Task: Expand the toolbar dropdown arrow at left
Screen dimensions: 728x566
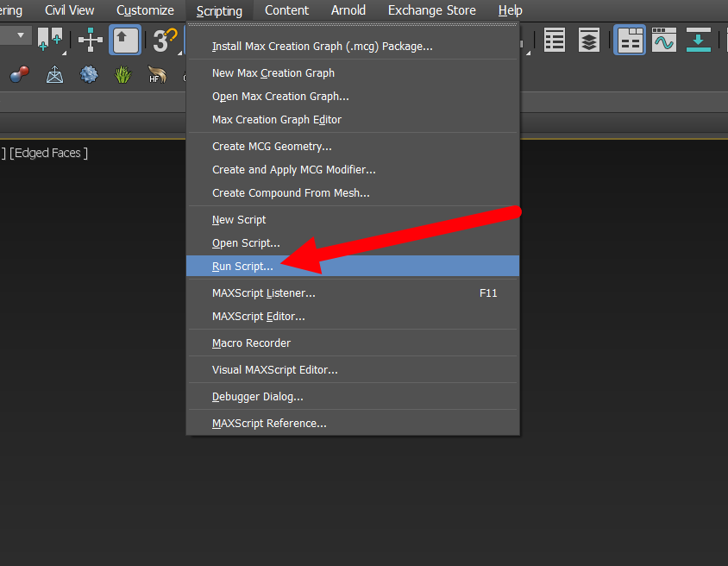Action: point(21,35)
